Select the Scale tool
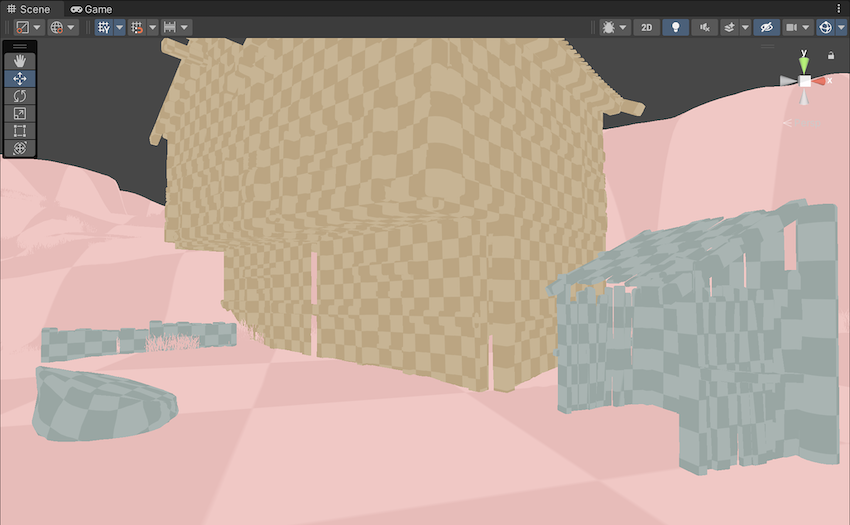The width and height of the screenshot is (850, 525). click(x=20, y=113)
